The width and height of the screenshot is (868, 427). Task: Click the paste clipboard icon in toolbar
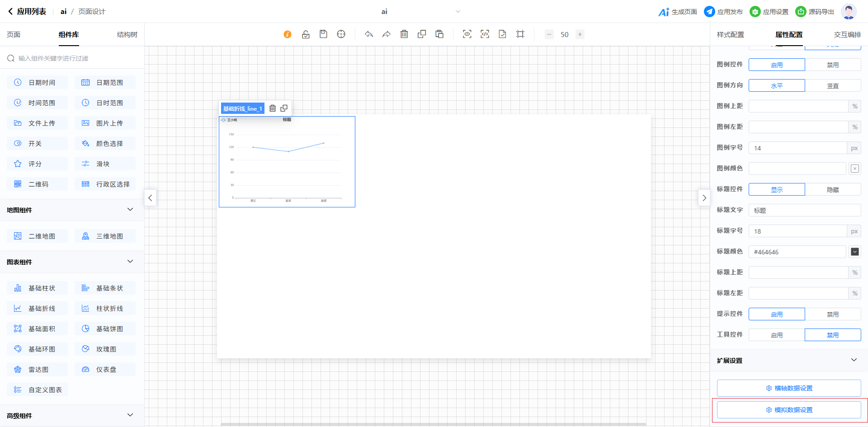pos(439,34)
